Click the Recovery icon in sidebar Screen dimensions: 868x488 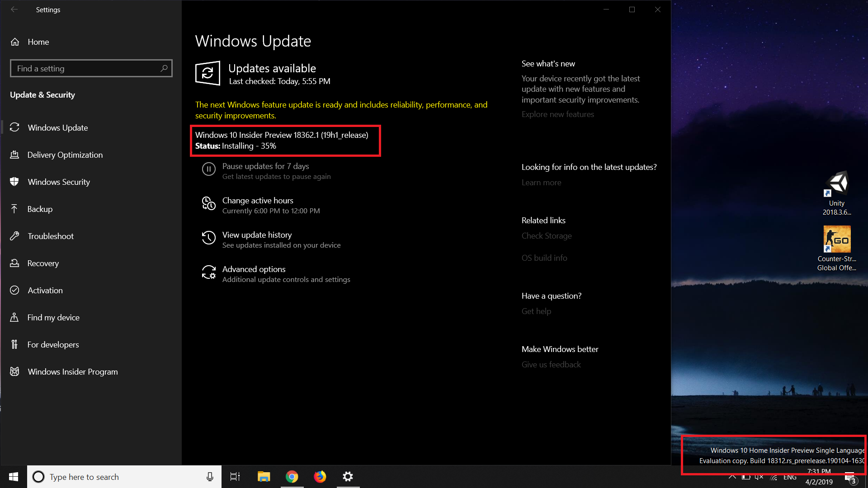[14, 263]
